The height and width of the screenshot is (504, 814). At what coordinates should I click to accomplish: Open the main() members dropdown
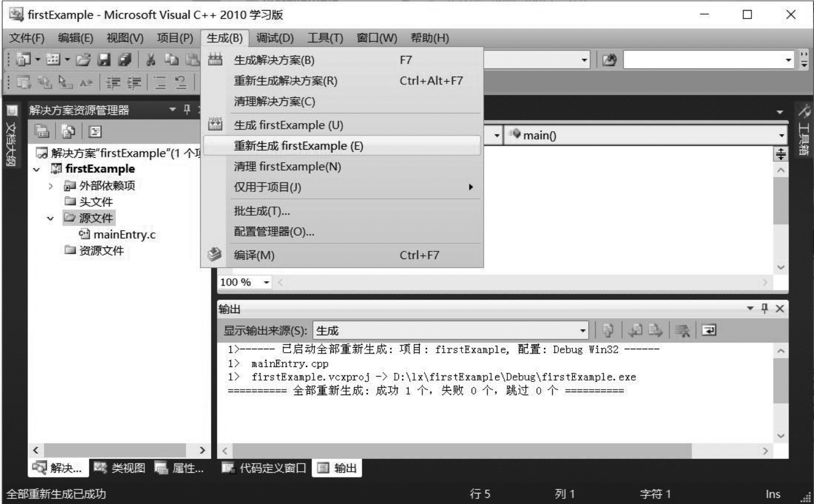[x=781, y=135]
